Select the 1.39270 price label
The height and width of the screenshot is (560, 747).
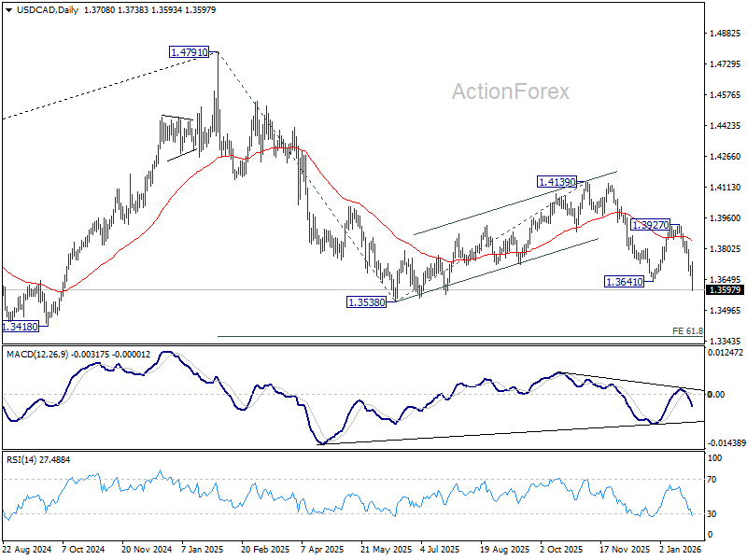coord(650,225)
